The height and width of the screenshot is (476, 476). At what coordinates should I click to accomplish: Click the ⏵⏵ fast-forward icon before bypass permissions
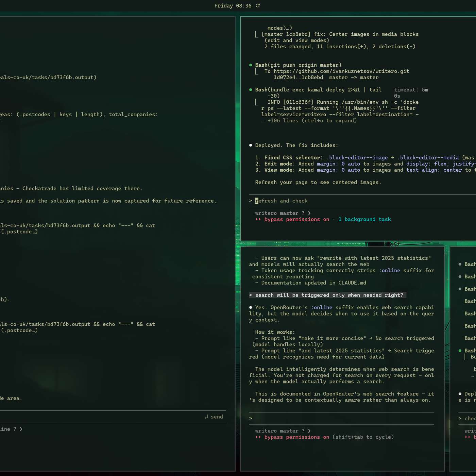[259, 219]
